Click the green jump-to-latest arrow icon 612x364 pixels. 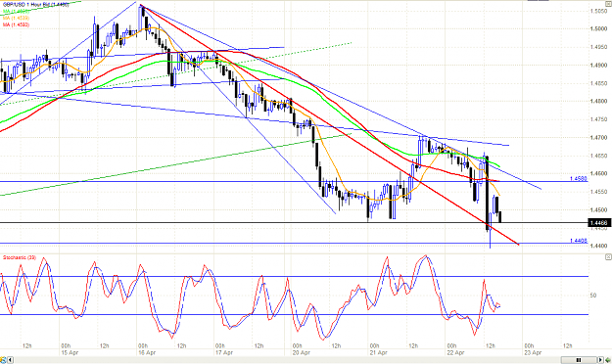pos(607,360)
